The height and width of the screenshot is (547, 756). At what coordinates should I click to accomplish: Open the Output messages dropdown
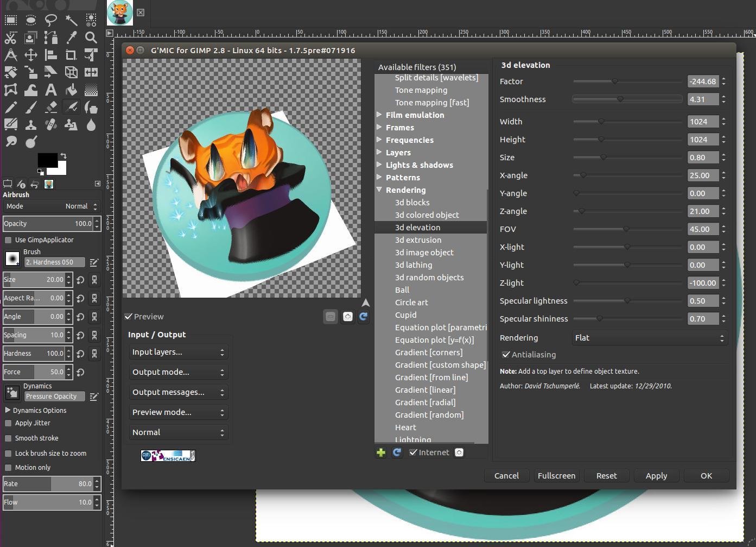179,392
